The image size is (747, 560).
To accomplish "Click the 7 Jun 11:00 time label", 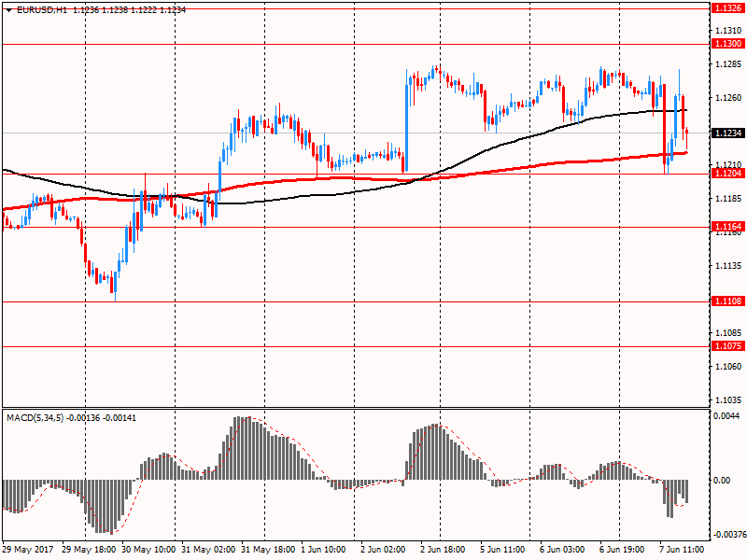I will 682,550.
